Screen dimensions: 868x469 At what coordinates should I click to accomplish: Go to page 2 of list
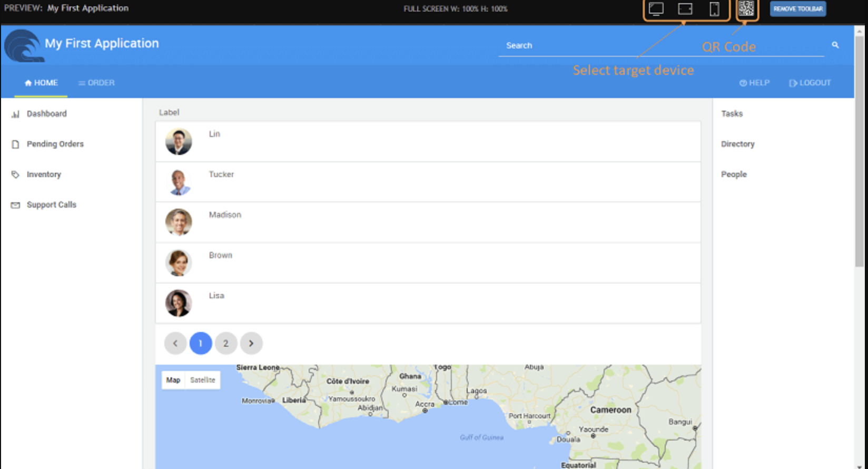click(x=226, y=344)
